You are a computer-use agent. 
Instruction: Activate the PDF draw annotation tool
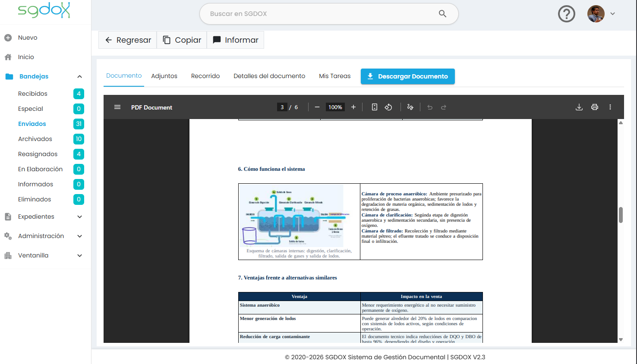tap(410, 107)
